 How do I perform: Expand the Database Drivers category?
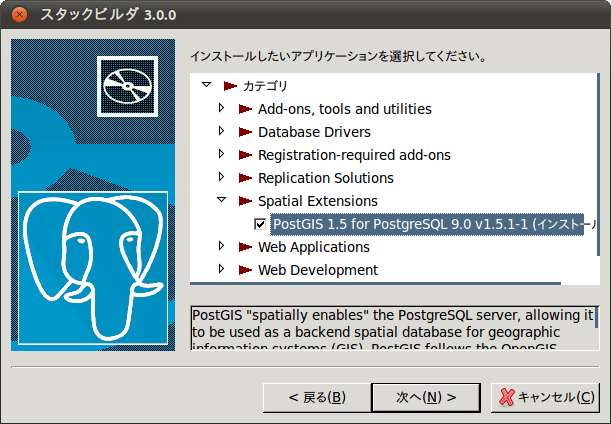point(222,131)
